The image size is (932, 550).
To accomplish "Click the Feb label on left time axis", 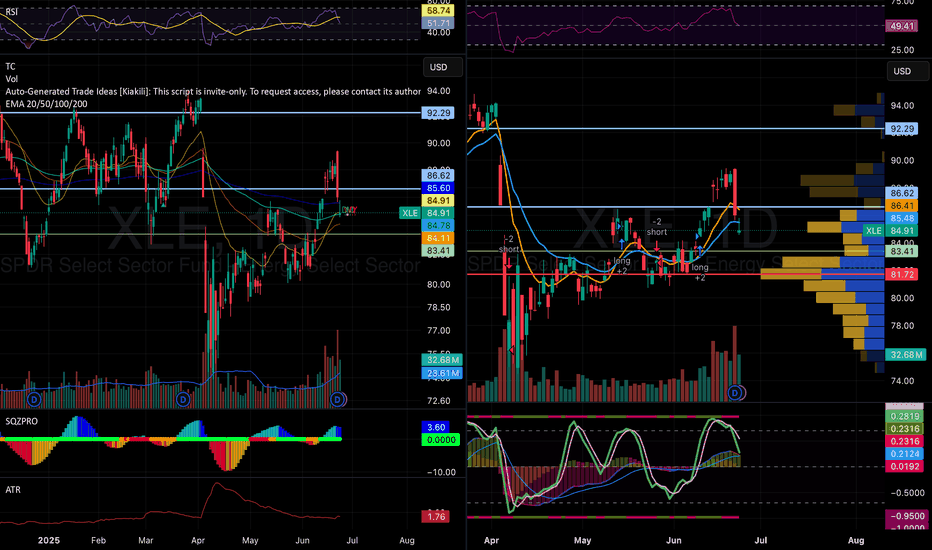I will pos(98,540).
